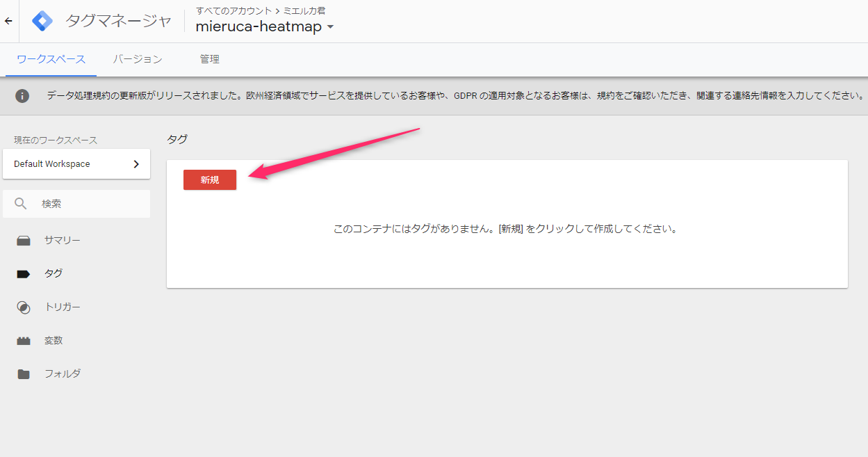Click the search magnifier icon

pos(21,204)
